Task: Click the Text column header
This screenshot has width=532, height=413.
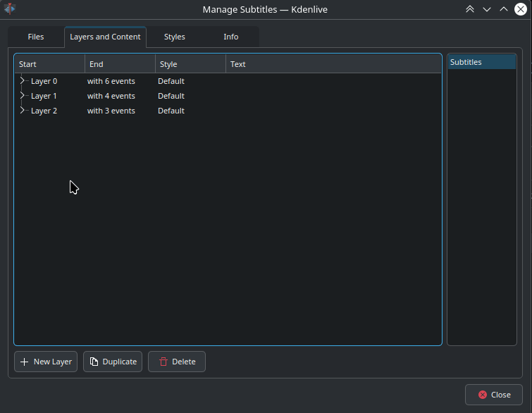Action: (x=333, y=64)
